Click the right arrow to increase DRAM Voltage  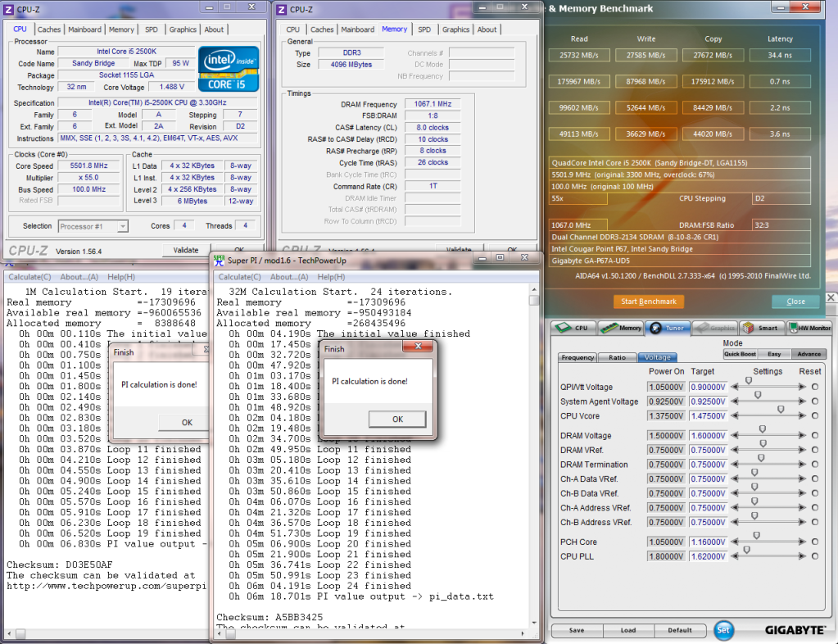(x=802, y=436)
